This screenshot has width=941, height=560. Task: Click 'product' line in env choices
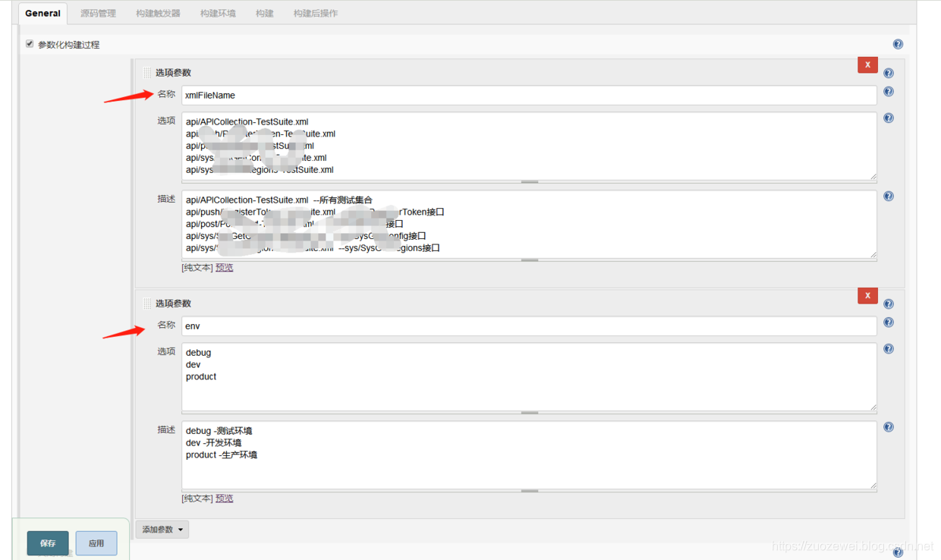click(201, 377)
